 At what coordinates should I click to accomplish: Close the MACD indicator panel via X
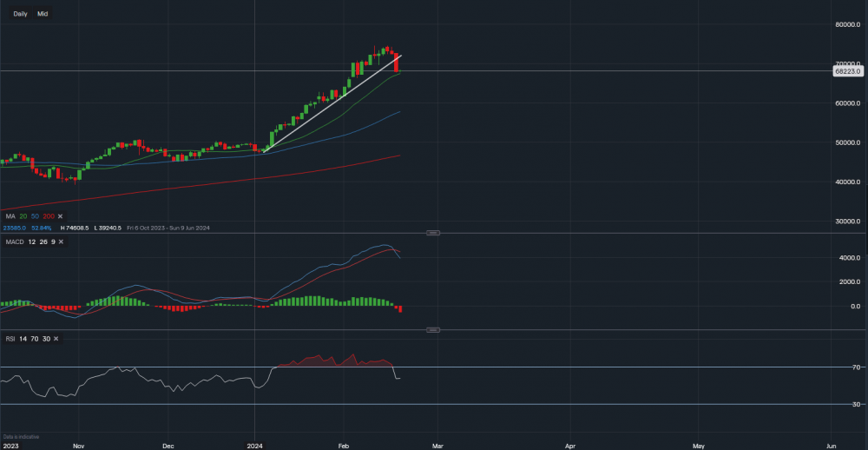pyautogui.click(x=62, y=242)
